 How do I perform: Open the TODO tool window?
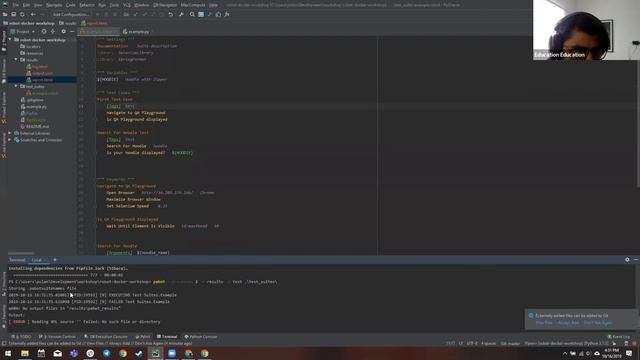21,337
